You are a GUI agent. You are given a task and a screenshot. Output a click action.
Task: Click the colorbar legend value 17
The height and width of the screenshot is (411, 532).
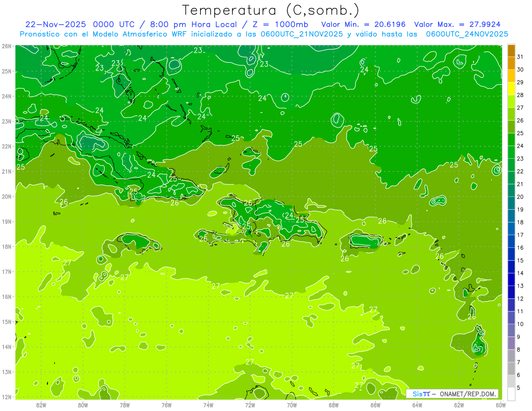520,235
